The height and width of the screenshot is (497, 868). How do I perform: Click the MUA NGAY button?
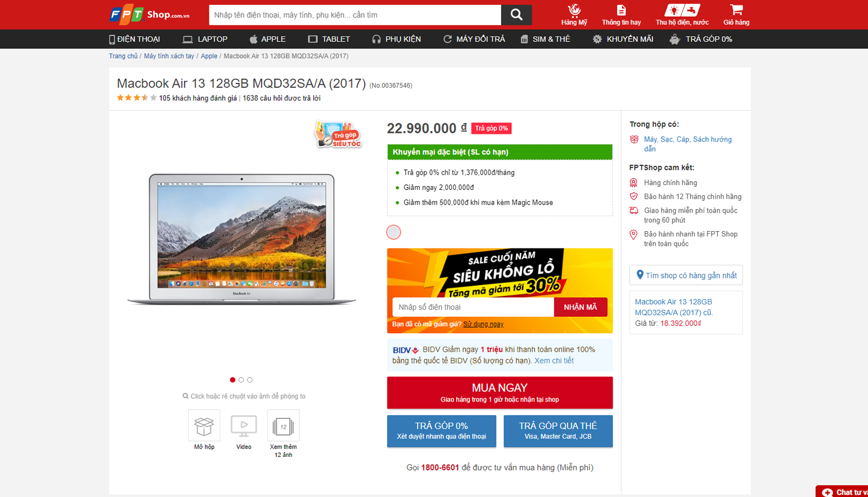coord(500,392)
